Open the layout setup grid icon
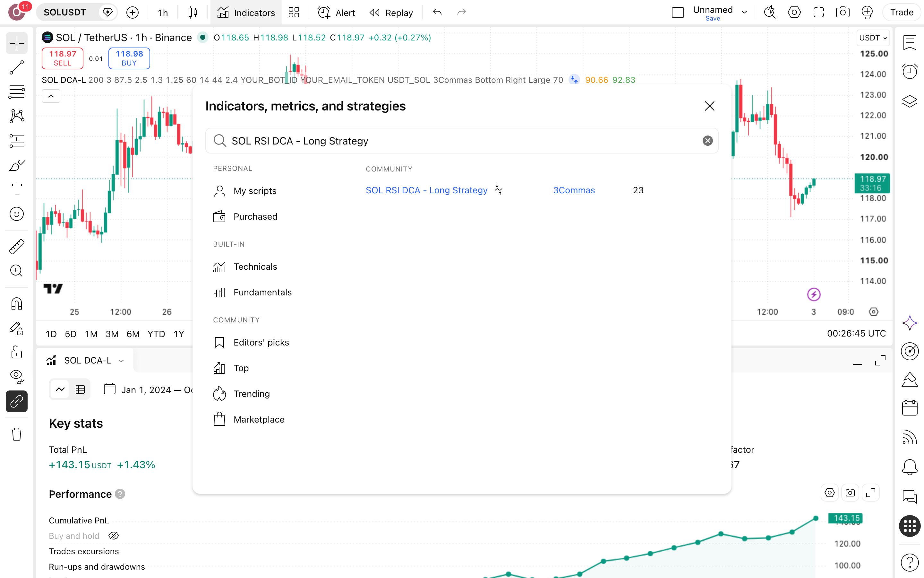The height and width of the screenshot is (578, 924). pyautogui.click(x=294, y=13)
